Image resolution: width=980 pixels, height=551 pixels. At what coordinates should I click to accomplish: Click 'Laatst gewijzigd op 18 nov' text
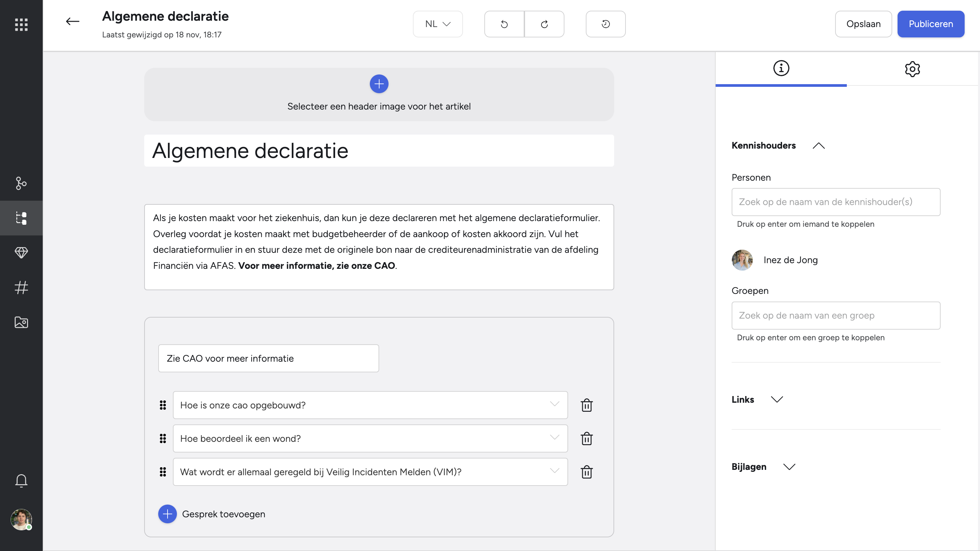[162, 35]
